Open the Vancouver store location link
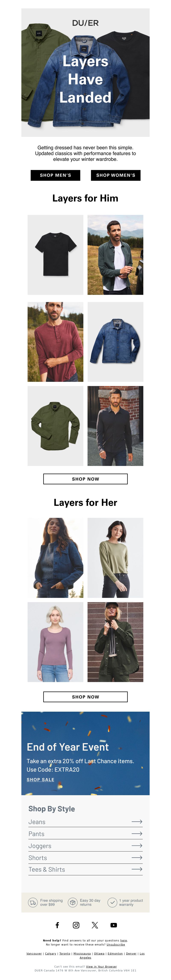The height and width of the screenshot is (980, 171). (34, 953)
